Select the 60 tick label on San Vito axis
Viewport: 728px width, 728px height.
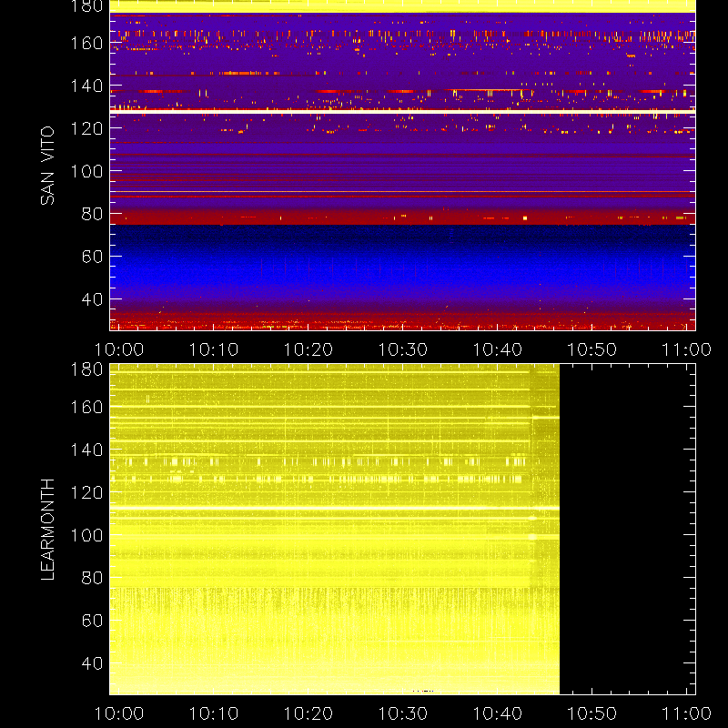pyautogui.click(x=92, y=257)
